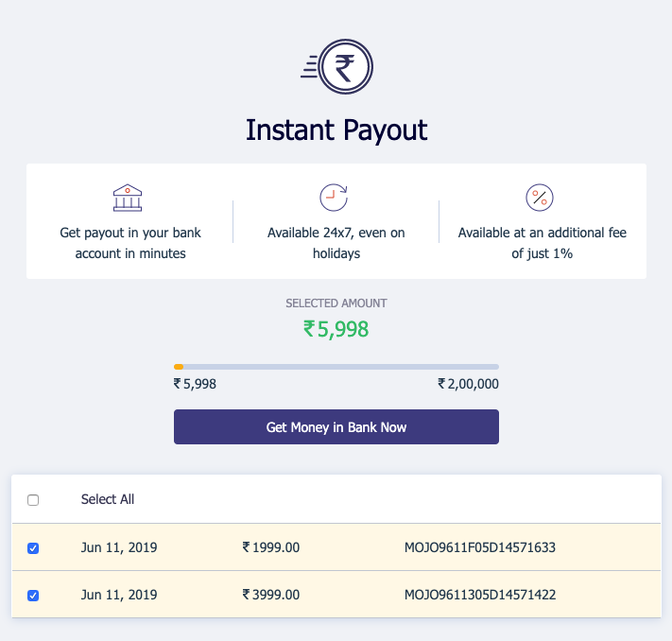Click the rupee Instant Payout logo icon
This screenshot has height=641, width=672.
point(345,67)
